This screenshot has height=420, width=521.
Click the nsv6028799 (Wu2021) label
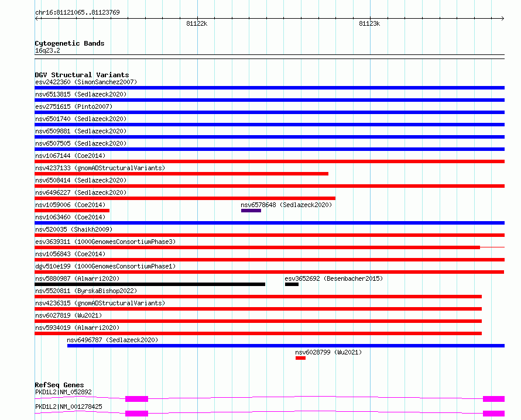click(328, 352)
